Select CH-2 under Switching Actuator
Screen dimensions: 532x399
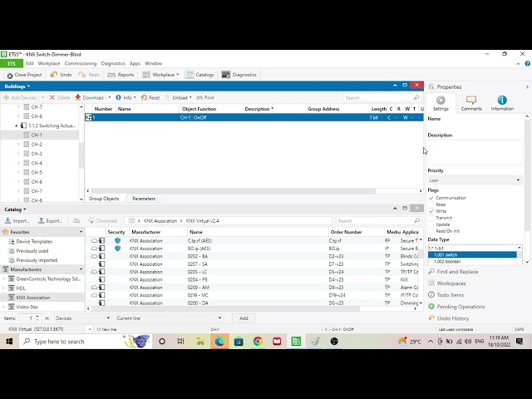(x=37, y=145)
